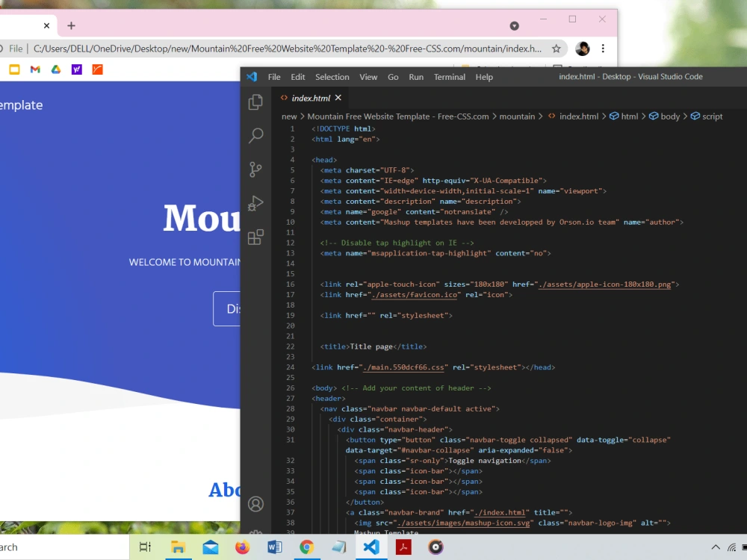Open the Help menu in VS Code
The image size is (747, 560).
(484, 77)
